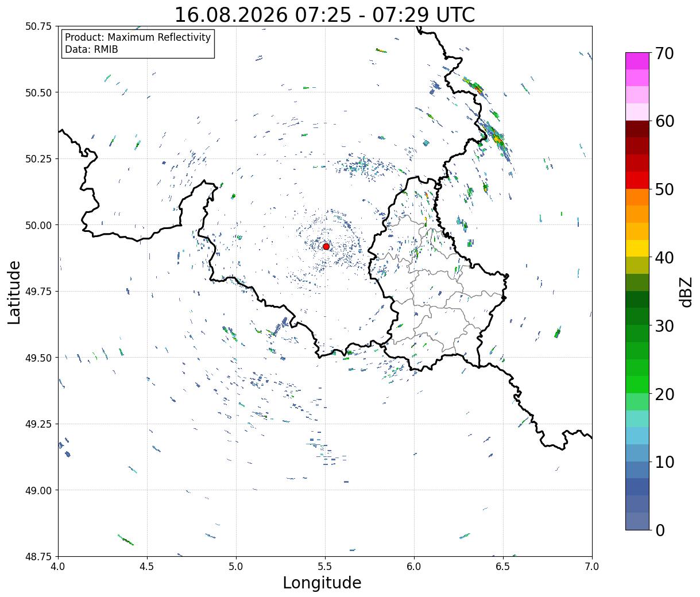Click colorbar tick label 20
The image size is (700, 597).
[x=664, y=394]
